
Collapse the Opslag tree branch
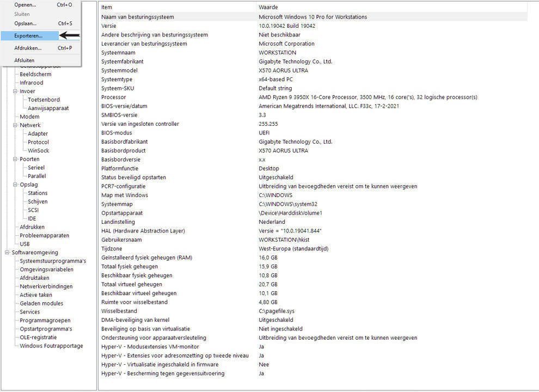coord(16,184)
